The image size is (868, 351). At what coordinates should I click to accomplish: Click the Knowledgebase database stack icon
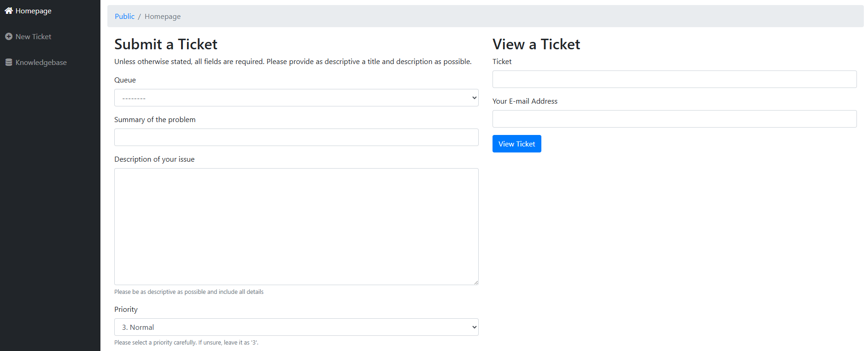(x=8, y=62)
